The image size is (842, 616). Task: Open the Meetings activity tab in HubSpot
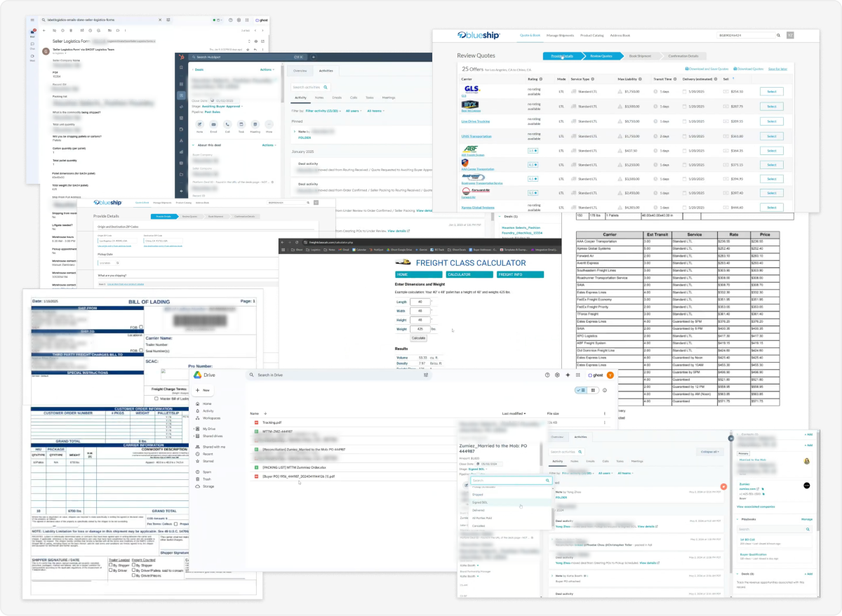click(388, 98)
